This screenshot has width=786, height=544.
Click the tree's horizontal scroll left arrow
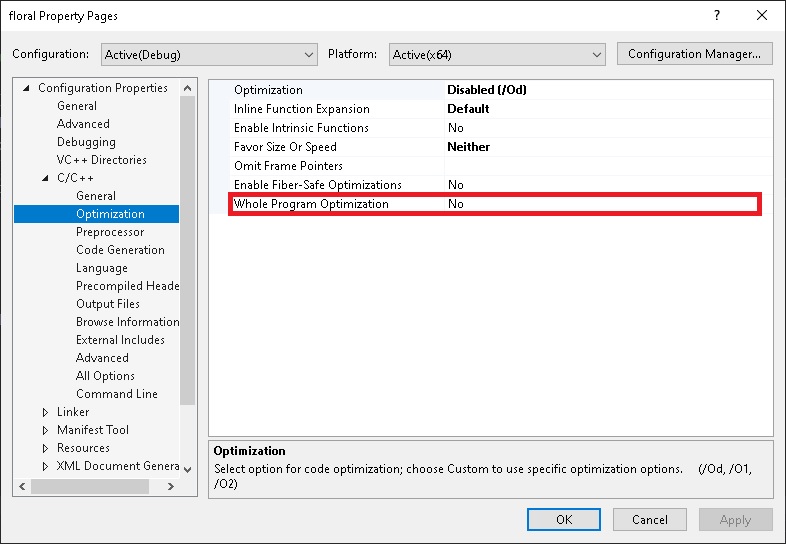(22, 486)
